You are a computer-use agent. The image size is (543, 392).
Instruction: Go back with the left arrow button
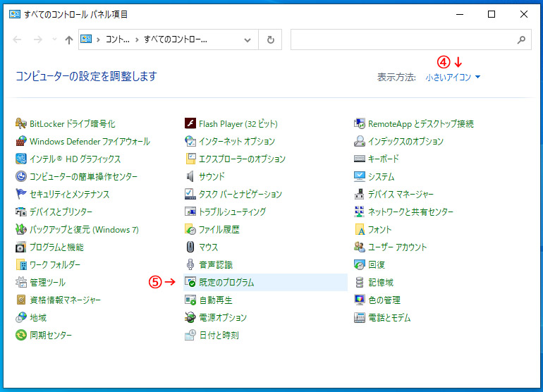coord(17,39)
